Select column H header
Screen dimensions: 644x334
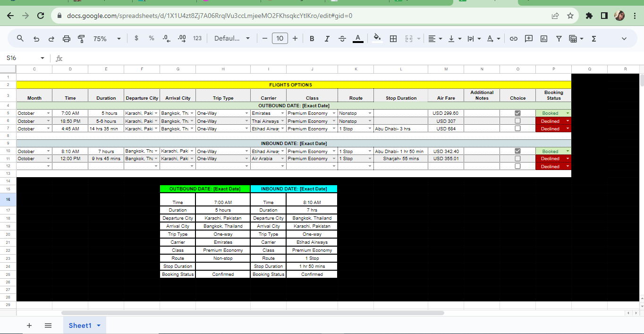tap(223, 69)
